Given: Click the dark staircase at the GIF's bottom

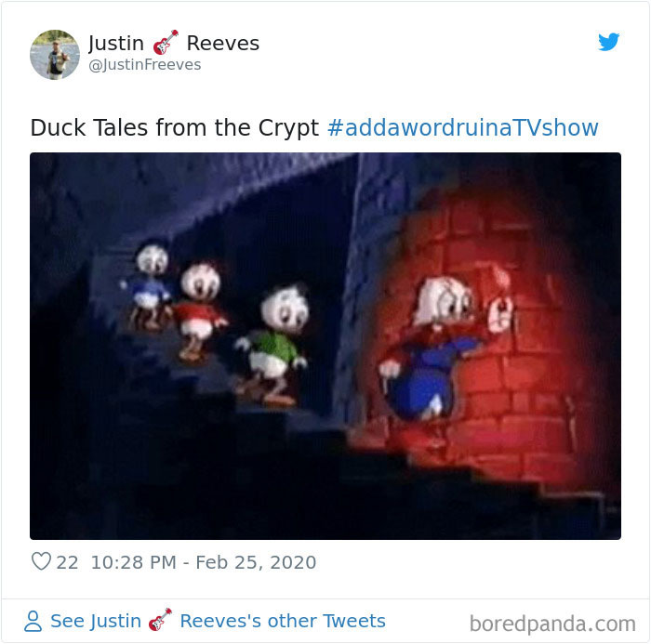Looking at the screenshot, I should tap(290, 477).
